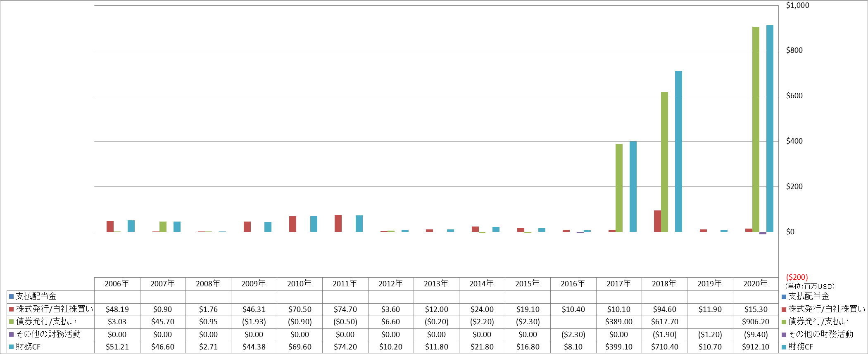Click the (単位:百万USD) unit label
Image resolution: width=868 pixels, height=354 pixels.
click(x=810, y=286)
